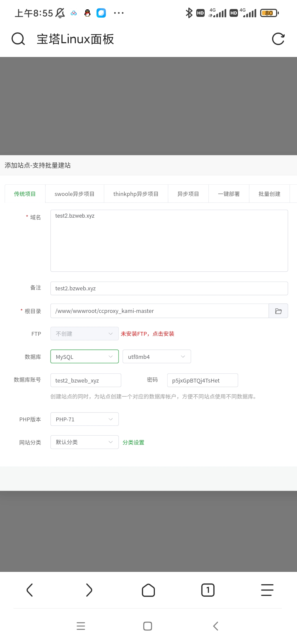Open the browser home page
This screenshot has height=644, width=297.
pos(148,590)
